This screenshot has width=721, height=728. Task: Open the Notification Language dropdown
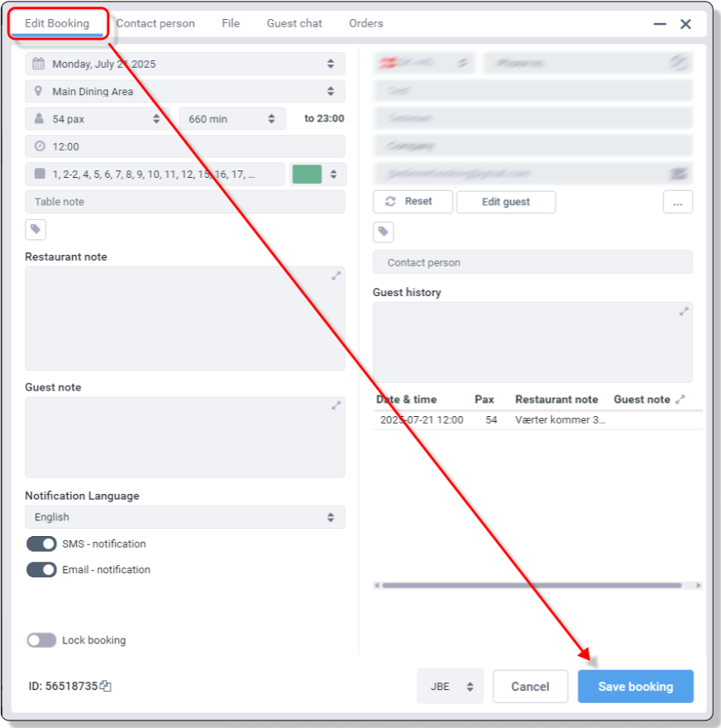[x=184, y=517]
